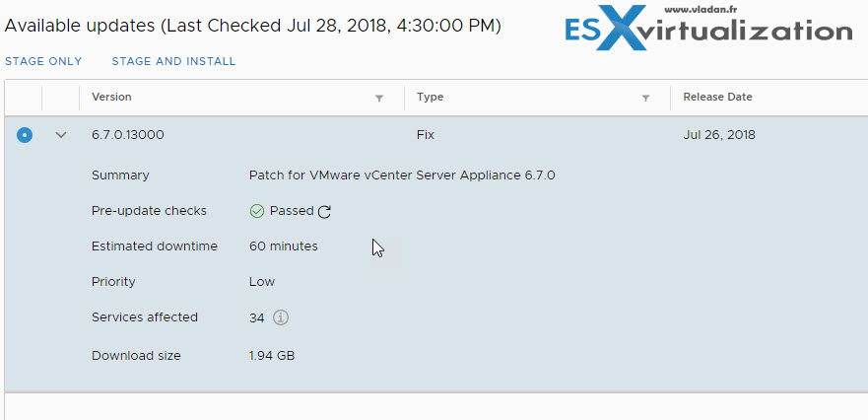Viewport: 868px width, 420px height.
Task: Click the 34 services affected value
Action: 256,318
